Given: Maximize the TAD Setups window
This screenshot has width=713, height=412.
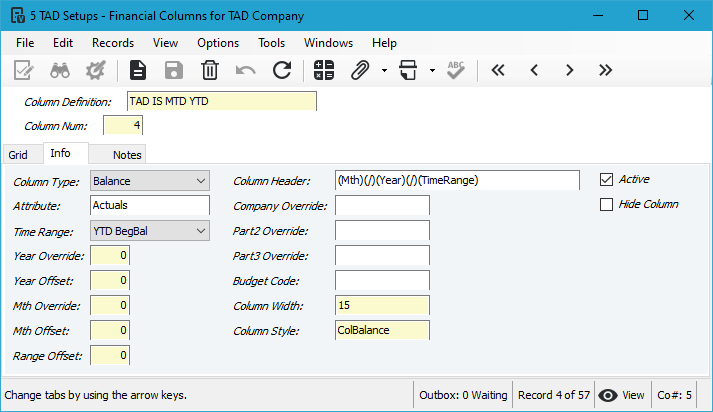Looking at the screenshot, I should (x=643, y=15).
